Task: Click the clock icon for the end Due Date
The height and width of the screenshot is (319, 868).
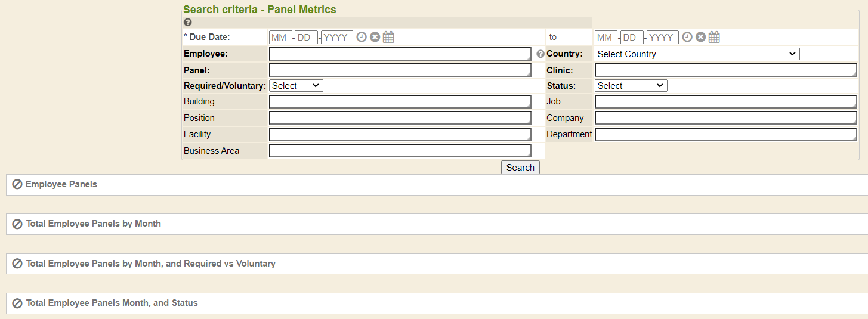Action: [687, 37]
